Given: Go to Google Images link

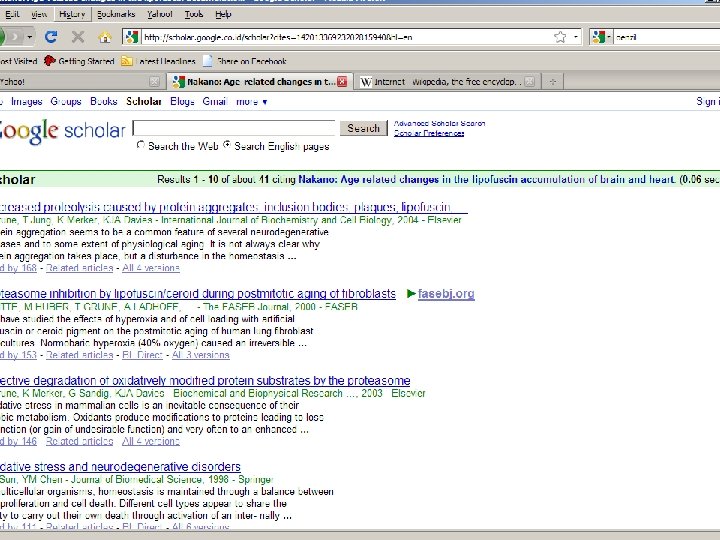Looking at the screenshot, I should [27, 101].
